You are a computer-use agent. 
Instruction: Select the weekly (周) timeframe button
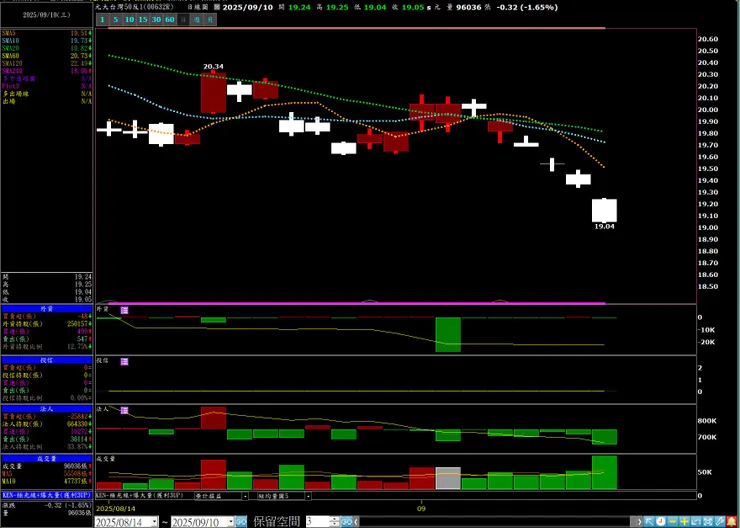coord(197,20)
